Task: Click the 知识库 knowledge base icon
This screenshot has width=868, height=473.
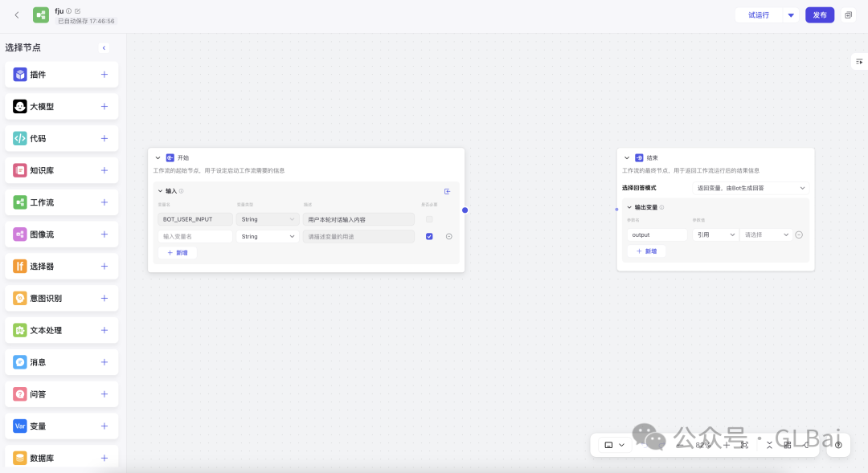Action: [x=20, y=170]
